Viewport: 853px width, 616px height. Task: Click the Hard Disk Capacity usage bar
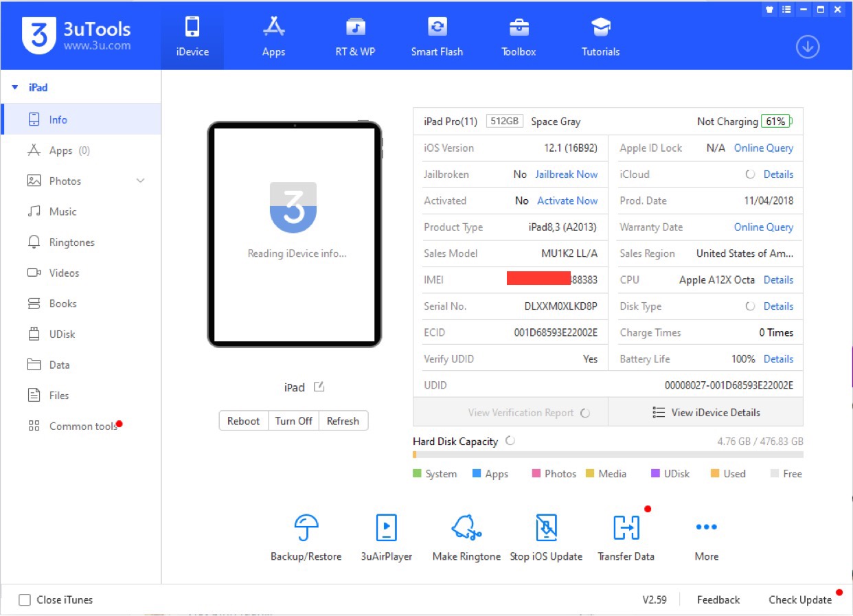click(608, 455)
